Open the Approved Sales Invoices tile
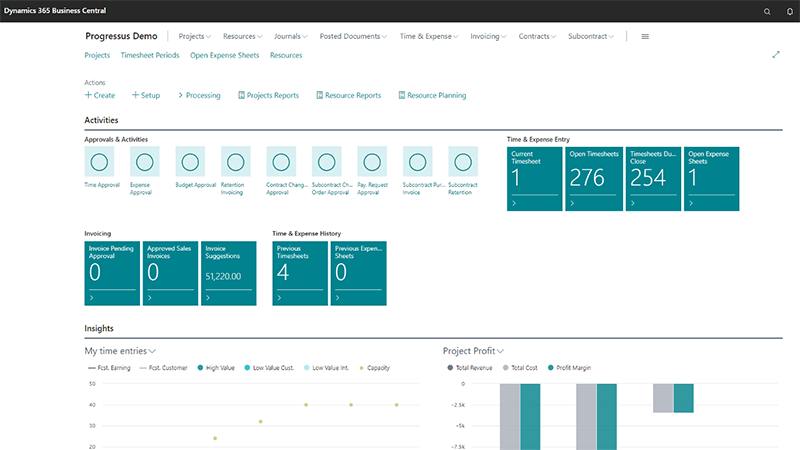 pos(170,273)
